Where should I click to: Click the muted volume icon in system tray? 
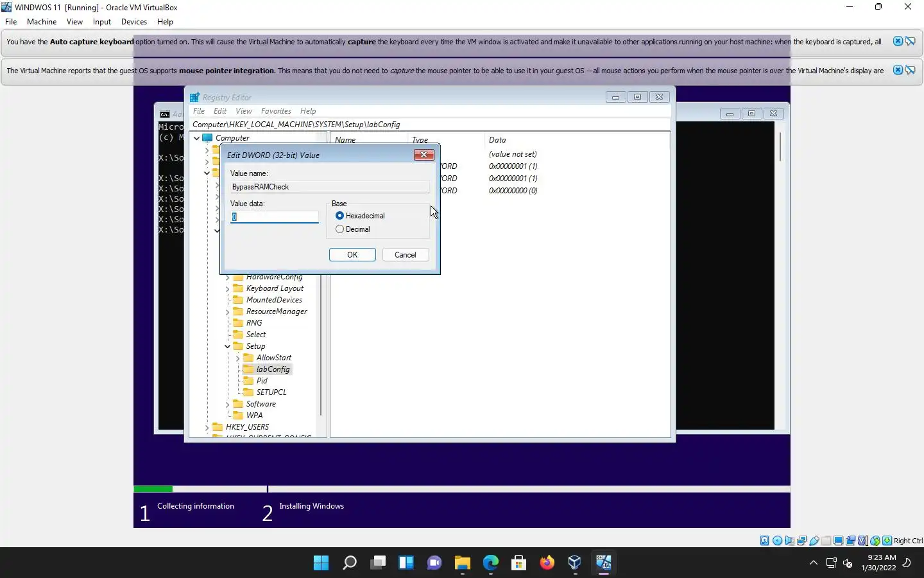(848, 563)
